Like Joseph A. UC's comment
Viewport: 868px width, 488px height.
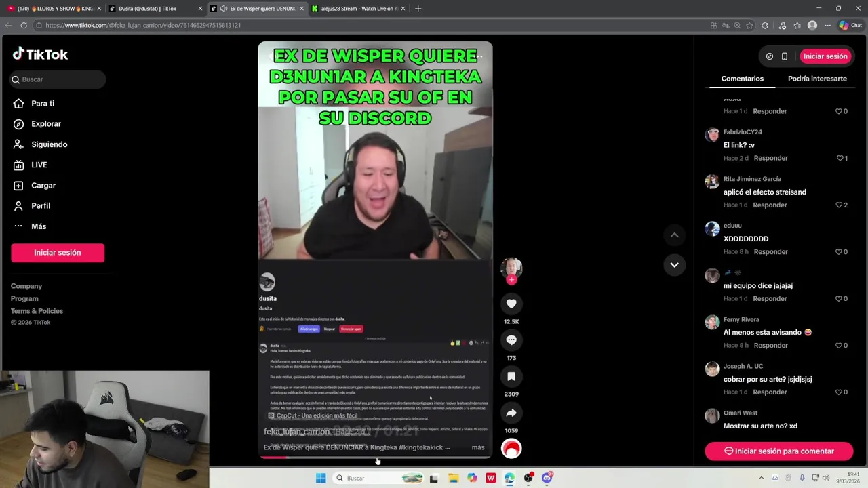840,392
